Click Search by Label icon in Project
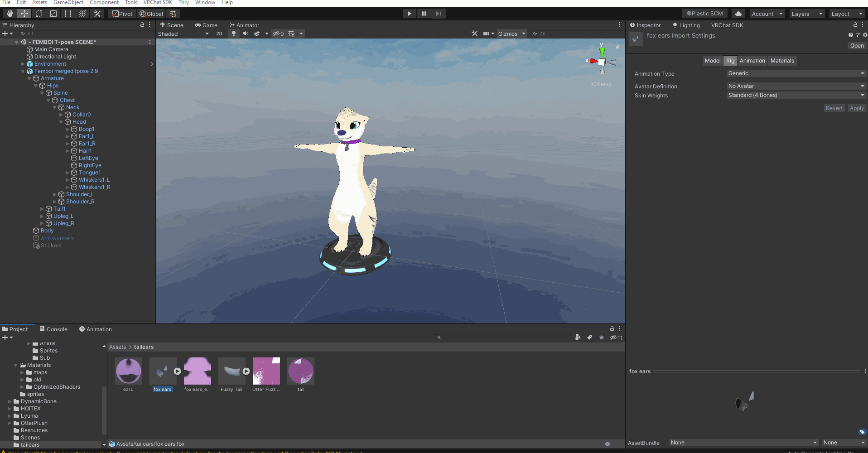This screenshot has height=453, width=868. point(589,337)
